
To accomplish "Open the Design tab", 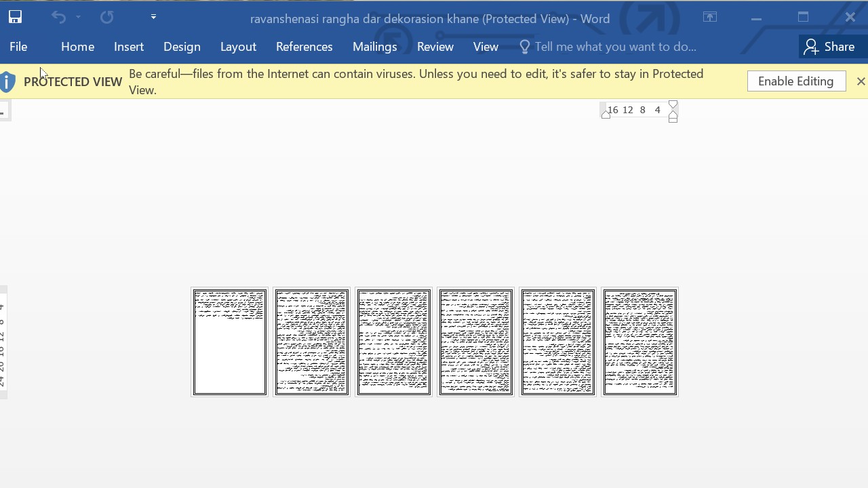I will coord(182,47).
